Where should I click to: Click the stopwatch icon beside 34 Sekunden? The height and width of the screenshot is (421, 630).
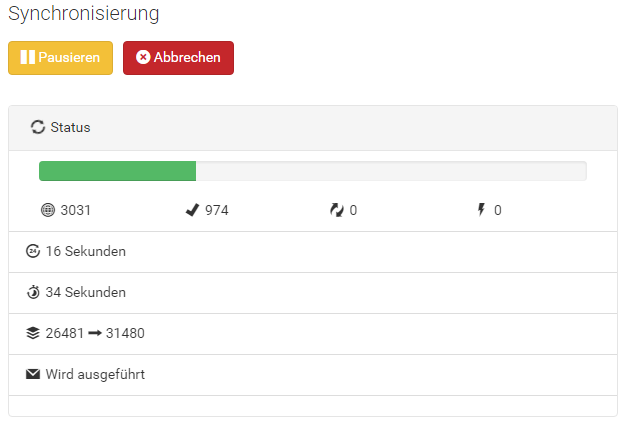coord(33,292)
